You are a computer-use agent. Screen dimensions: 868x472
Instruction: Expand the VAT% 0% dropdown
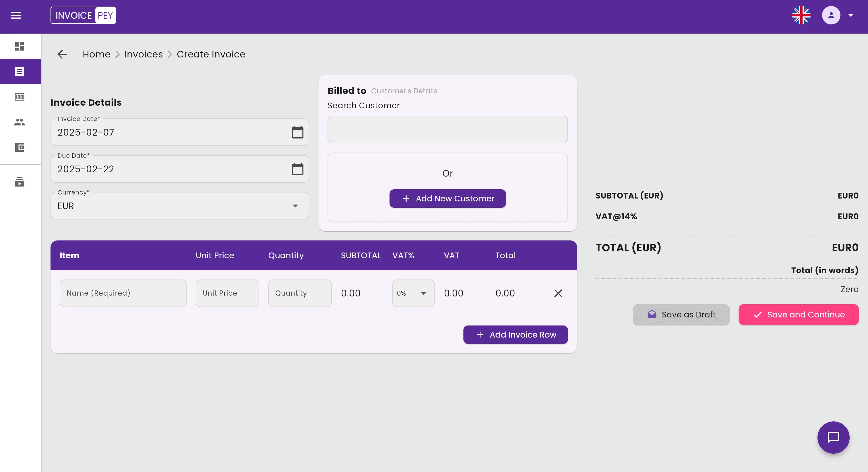pos(423,293)
